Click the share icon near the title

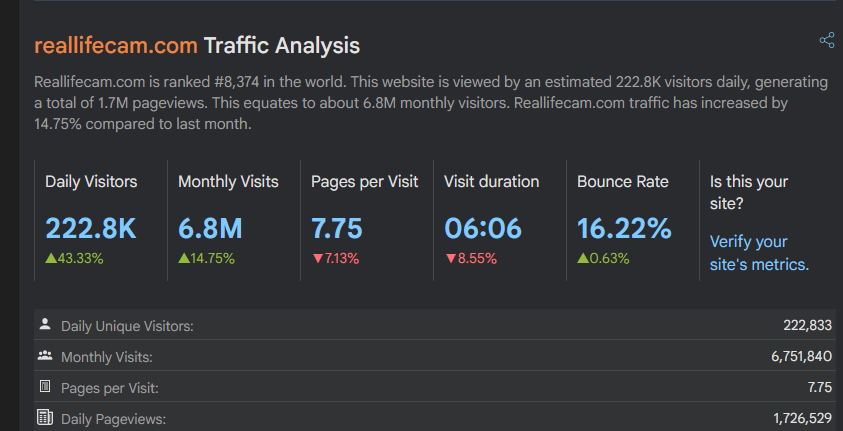point(826,41)
